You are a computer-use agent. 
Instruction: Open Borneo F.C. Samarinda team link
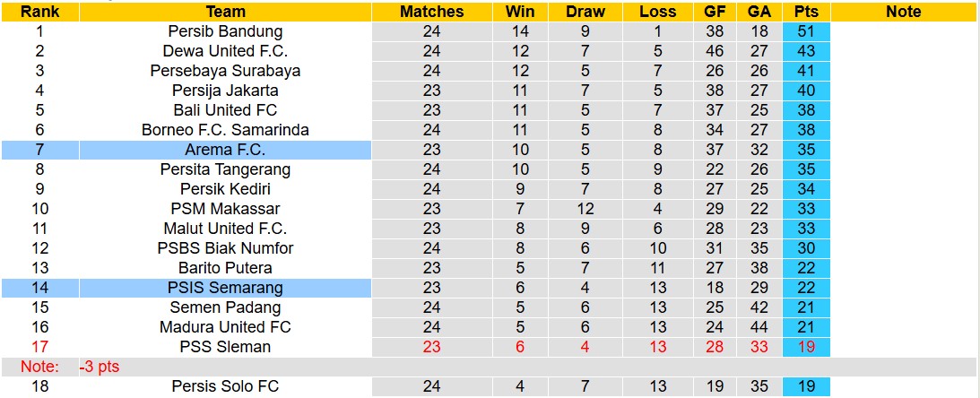[x=225, y=130]
